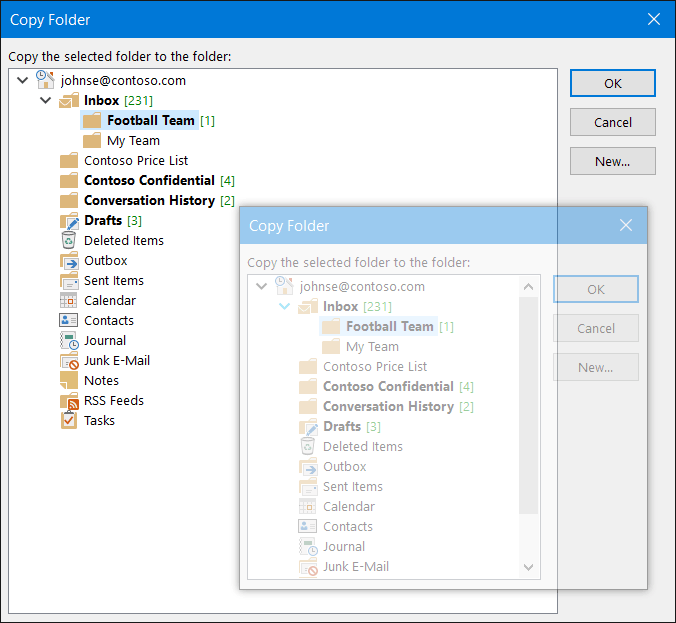Select Journal in main dialog tree

click(105, 341)
